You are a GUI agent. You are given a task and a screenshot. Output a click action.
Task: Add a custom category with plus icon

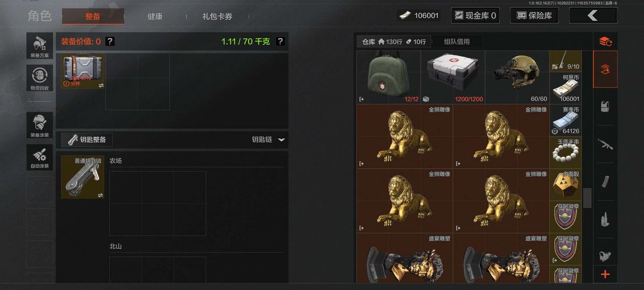pyautogui.click(x=605, y=274)
